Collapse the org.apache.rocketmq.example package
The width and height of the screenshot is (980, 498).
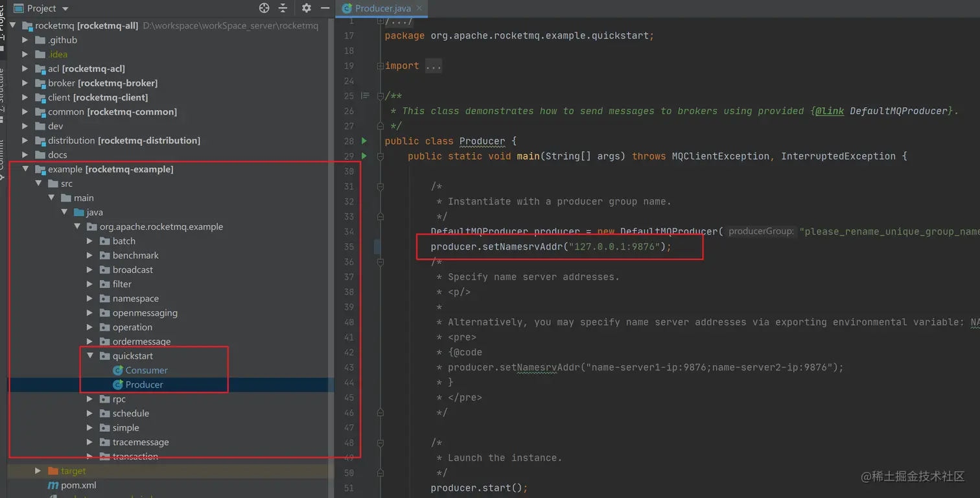click(77, 226)
